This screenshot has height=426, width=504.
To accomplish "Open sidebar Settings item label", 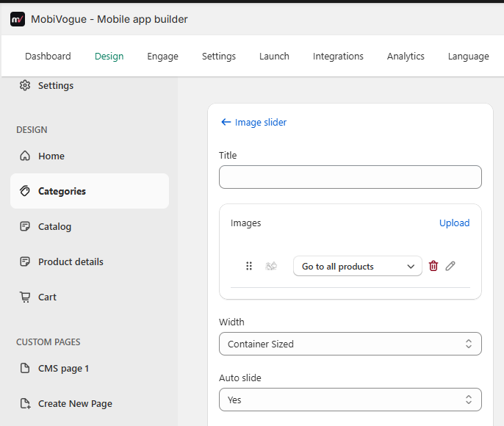I will pos(56,85).
